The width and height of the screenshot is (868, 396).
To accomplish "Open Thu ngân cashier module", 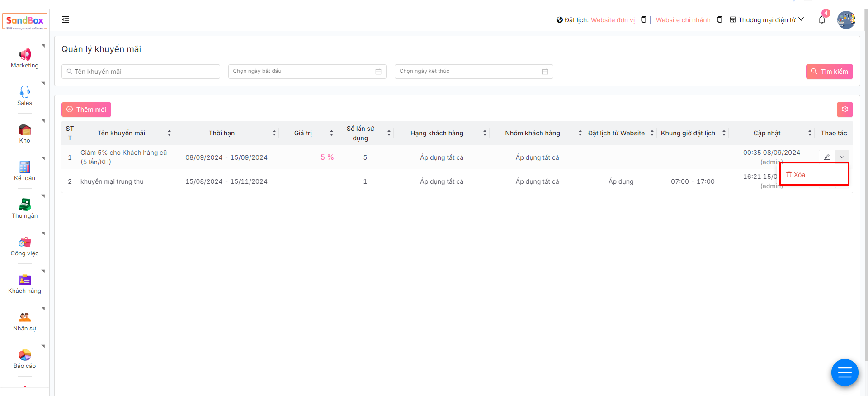I will (24, 205).
